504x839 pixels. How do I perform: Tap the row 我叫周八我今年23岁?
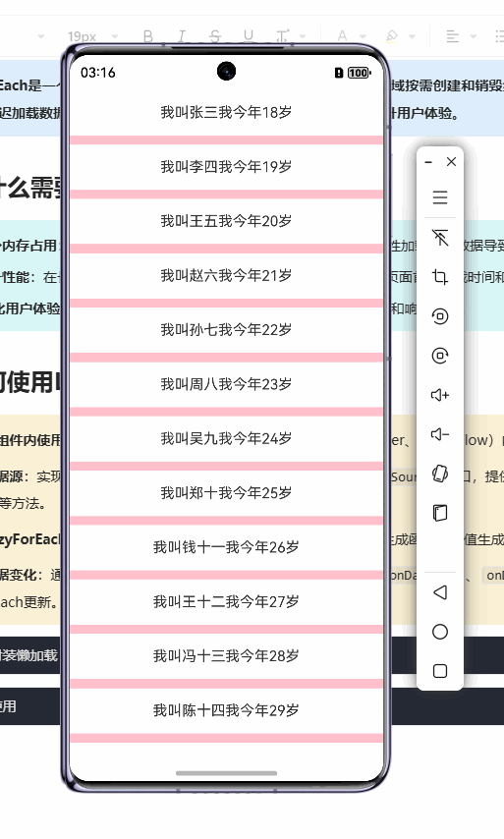pos(226,384)
